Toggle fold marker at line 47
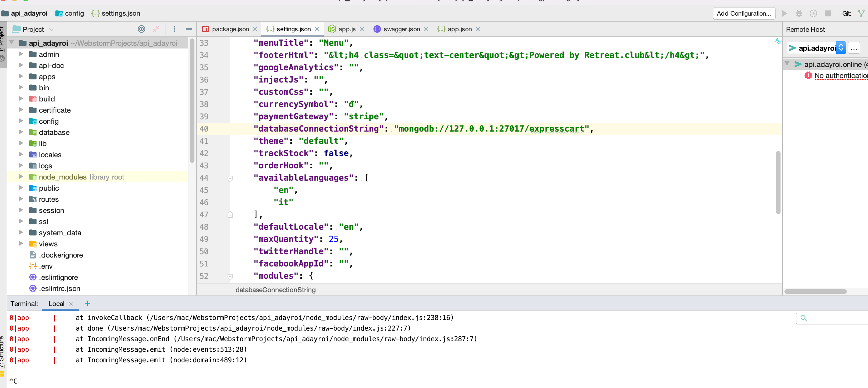 [x=230, y=214]
